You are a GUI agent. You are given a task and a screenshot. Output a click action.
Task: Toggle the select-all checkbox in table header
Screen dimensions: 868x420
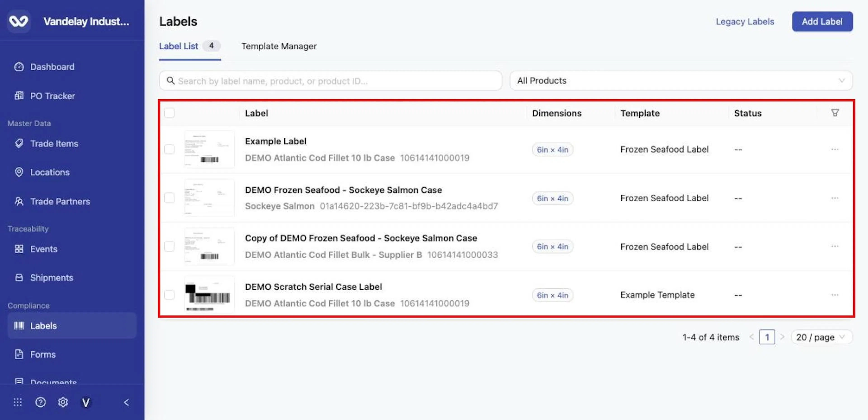point(169,113)
